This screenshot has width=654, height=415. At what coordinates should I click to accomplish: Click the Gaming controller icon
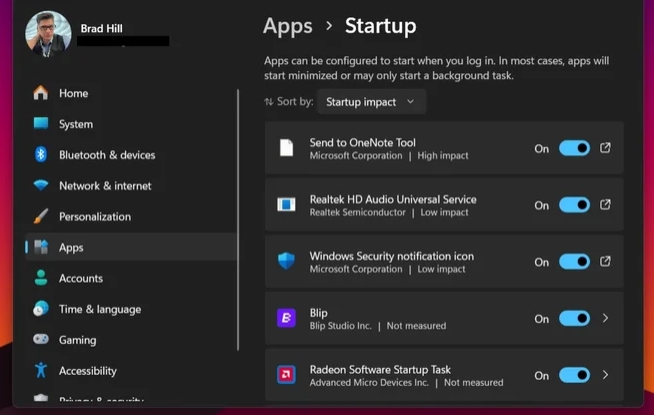[41, 339]
